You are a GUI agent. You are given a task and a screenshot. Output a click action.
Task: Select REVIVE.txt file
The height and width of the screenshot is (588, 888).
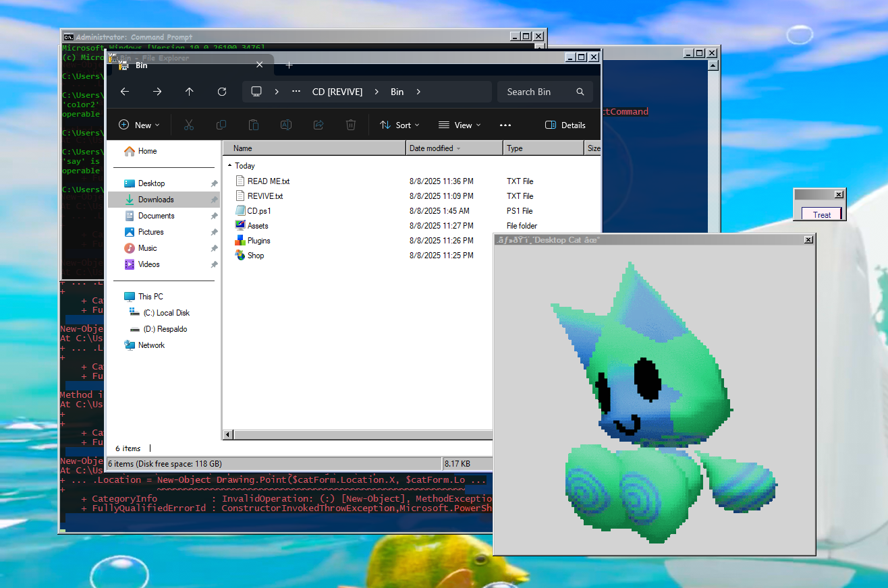point(265,196)
